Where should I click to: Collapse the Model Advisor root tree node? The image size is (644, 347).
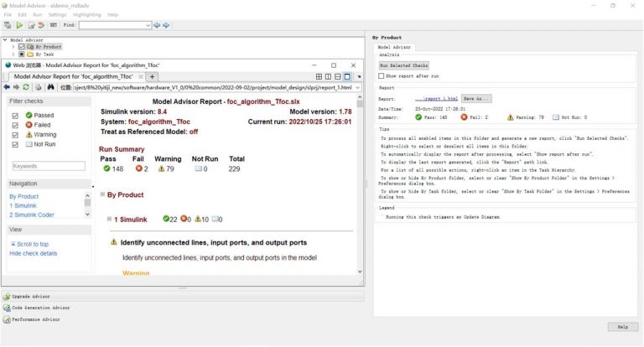coord(5,40)
